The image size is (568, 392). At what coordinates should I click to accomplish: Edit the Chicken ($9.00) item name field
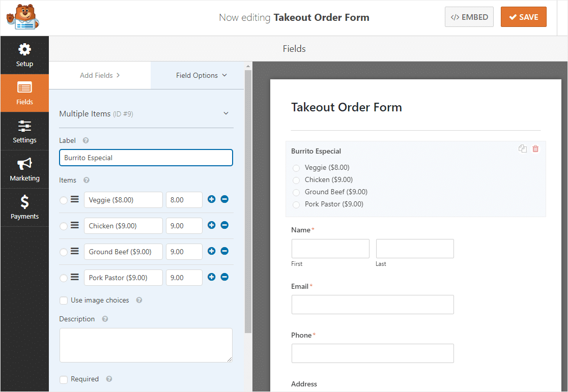123,226
